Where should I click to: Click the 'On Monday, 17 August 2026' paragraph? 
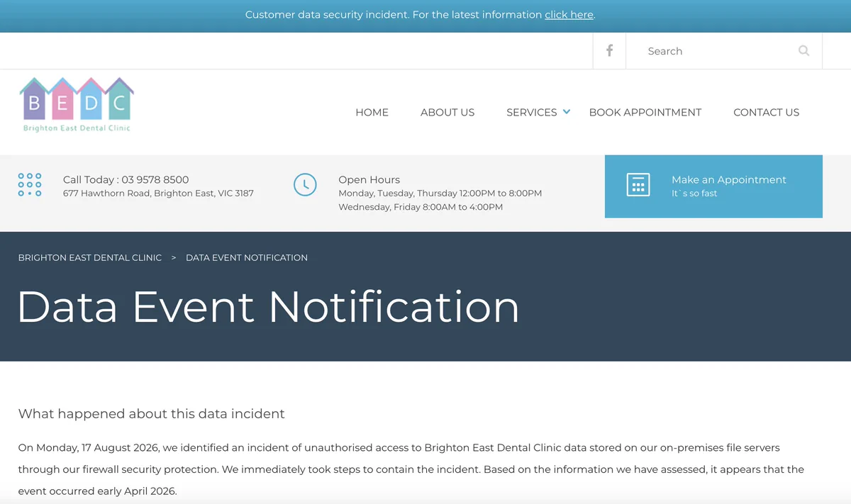411,469
